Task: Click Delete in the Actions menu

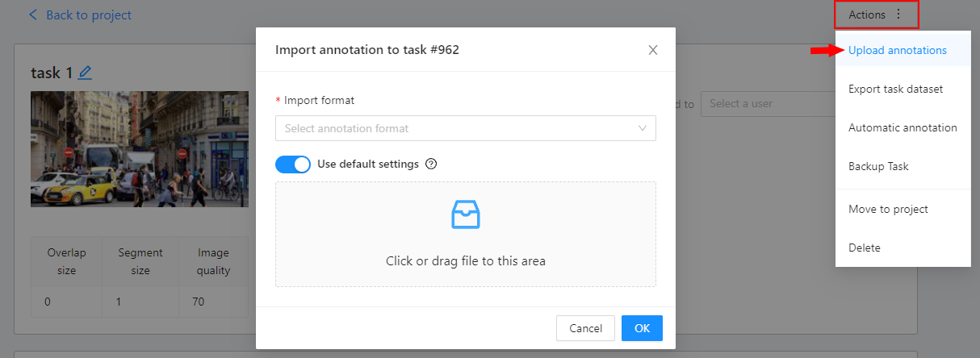Action: pos(864,248)
